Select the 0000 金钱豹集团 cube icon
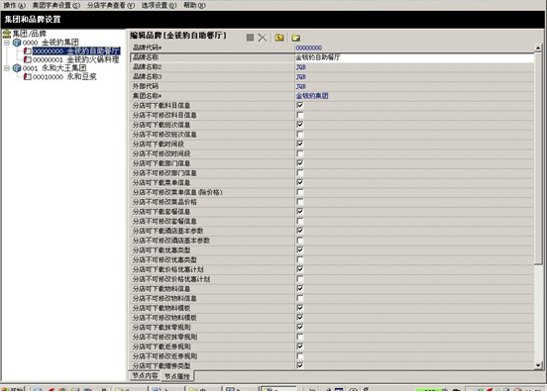Screen dimensions: 547x392 click(17, 43)
